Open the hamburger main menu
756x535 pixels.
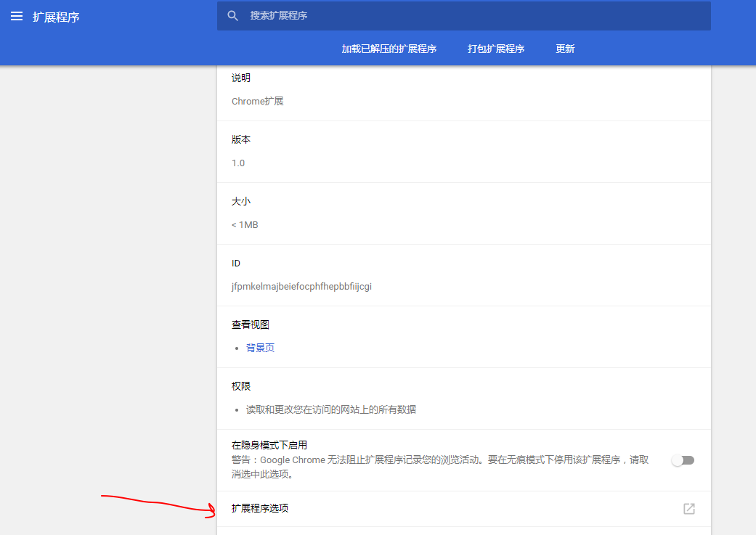17,17
